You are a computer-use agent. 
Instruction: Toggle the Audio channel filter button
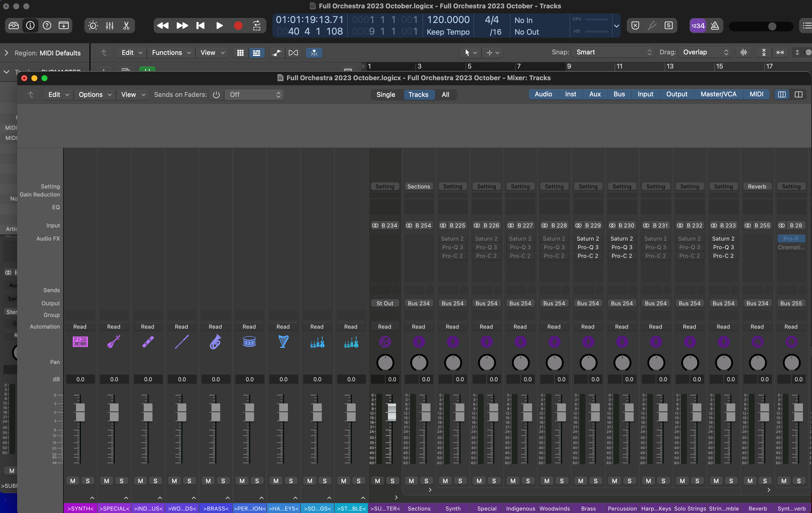(x=543, y=95)
